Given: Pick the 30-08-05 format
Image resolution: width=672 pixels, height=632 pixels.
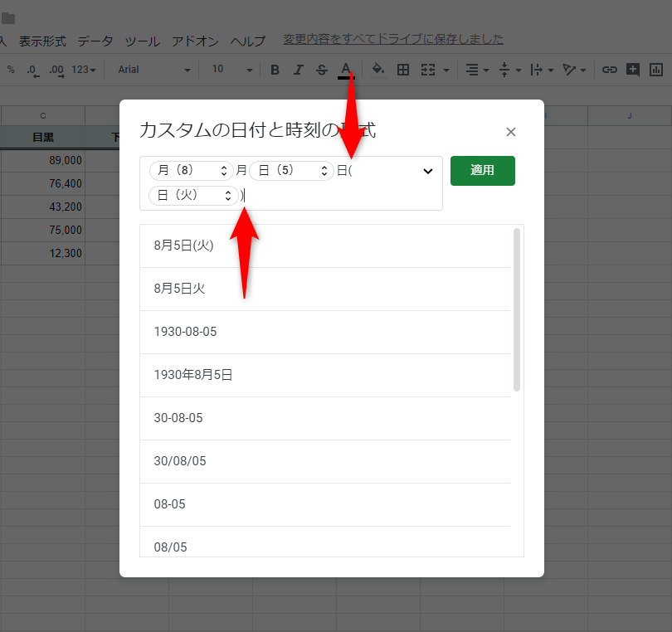Looking at the screenshot, I should point(325,419).
